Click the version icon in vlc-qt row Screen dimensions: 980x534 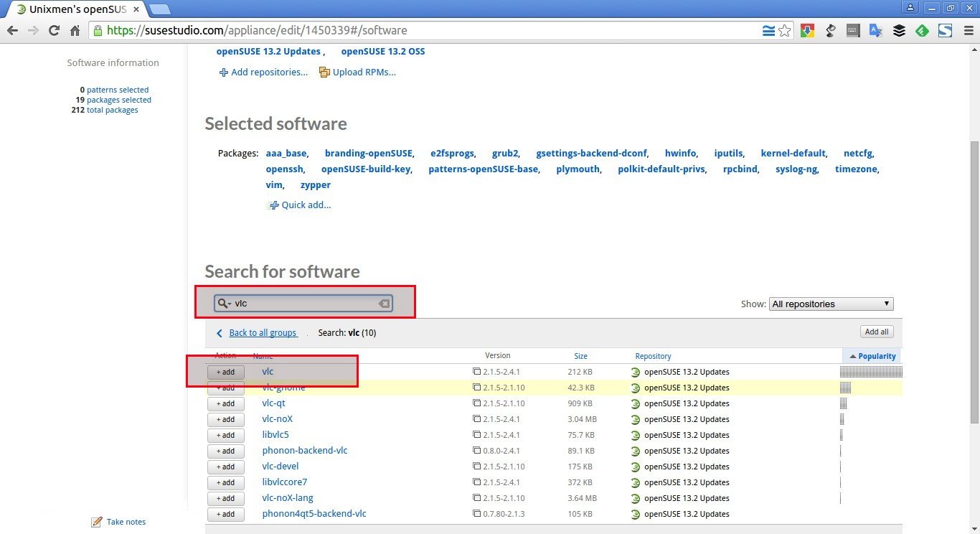(x=476, y=403)
